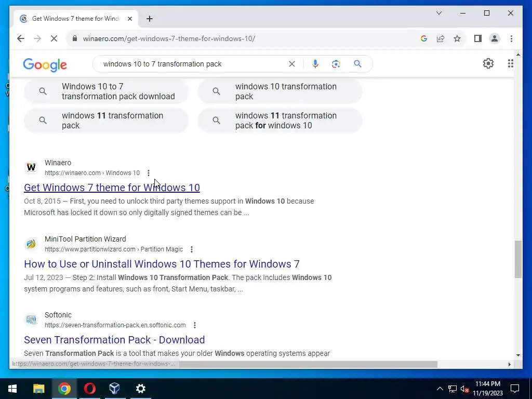Click the scroll down arrow
The image size is (532, 399).
pyautogui.click(x=518, y=355)
